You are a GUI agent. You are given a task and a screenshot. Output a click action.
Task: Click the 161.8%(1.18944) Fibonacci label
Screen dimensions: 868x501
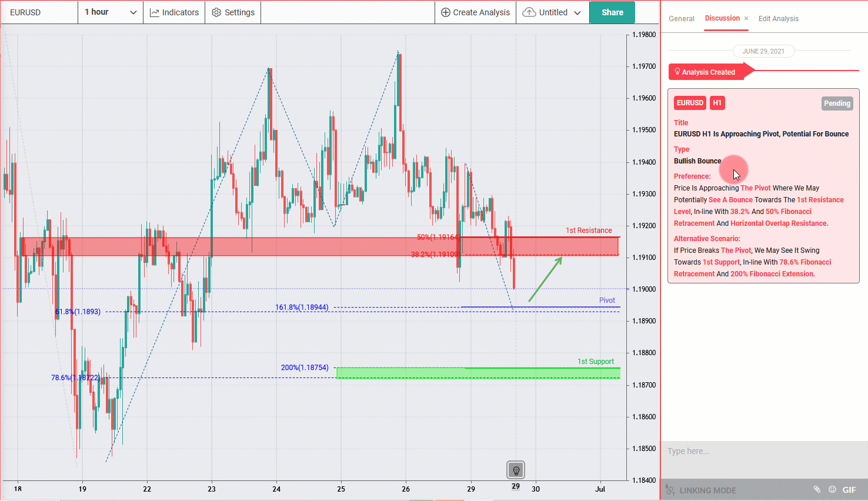pos(302,308)
